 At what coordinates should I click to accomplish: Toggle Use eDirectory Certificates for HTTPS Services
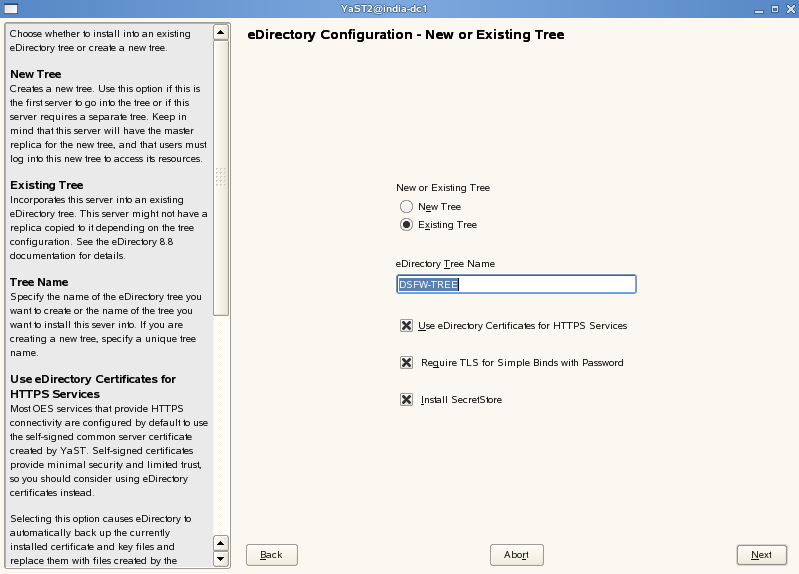pyautogui.click(x=406, y=325)
